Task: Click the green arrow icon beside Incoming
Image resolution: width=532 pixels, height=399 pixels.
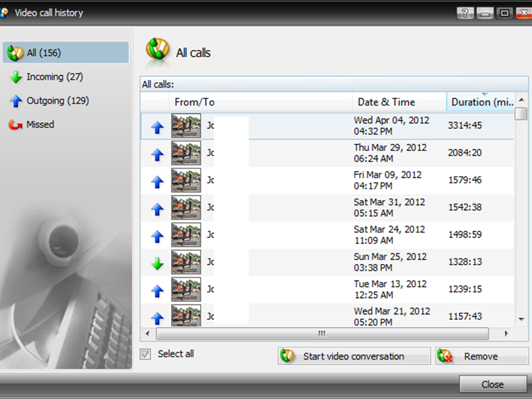Action: pos(15,76)
